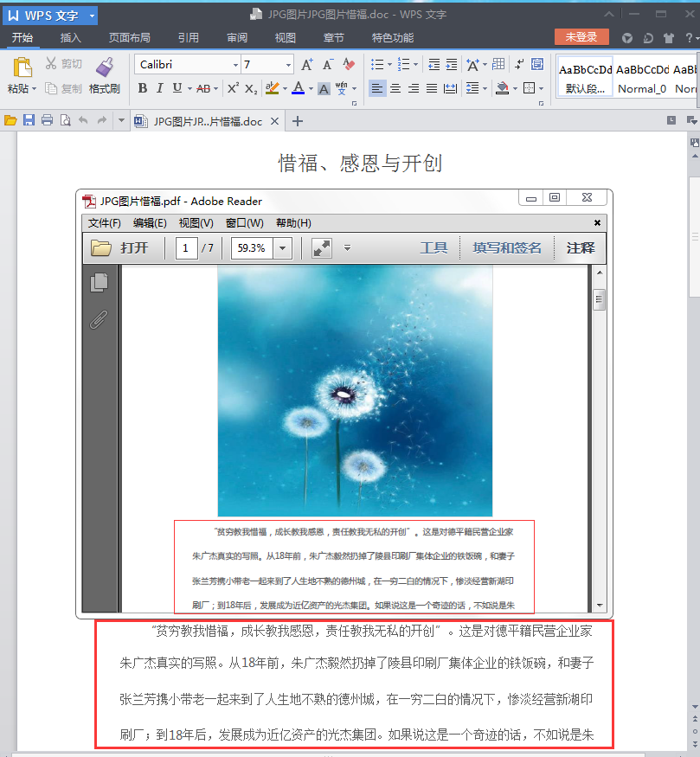Toggle strikethrough AB formatting
The height and width of the screenshot is (757, 700).
[x=203, y=88]
